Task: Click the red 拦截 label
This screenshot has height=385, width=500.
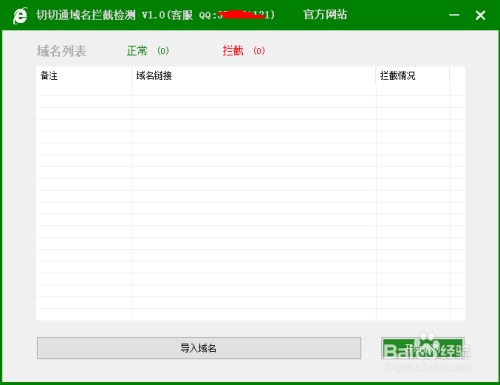Action: [233, 51]
